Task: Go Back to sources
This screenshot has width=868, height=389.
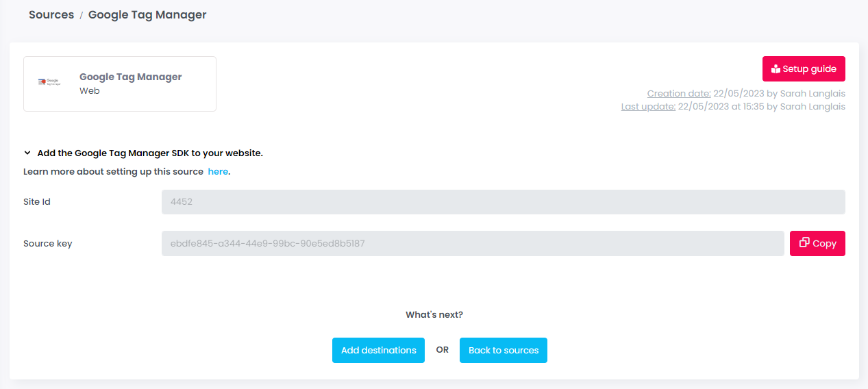Action: click(x=503, y=351)
